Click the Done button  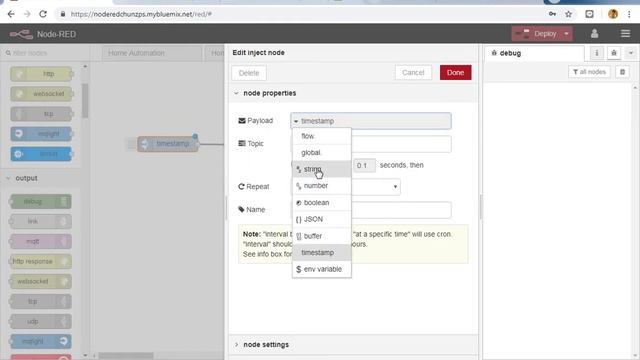click(x=456, y=73)
